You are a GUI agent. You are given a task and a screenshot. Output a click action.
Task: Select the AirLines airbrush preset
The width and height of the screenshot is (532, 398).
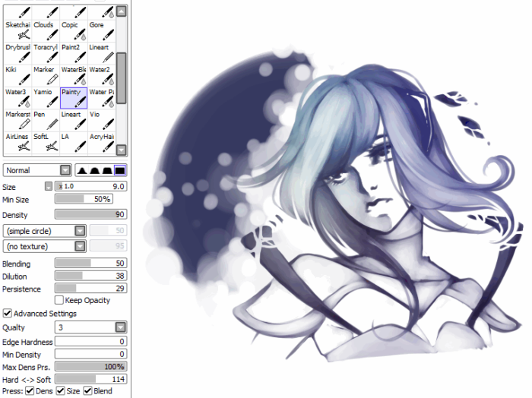click(17, 142)
